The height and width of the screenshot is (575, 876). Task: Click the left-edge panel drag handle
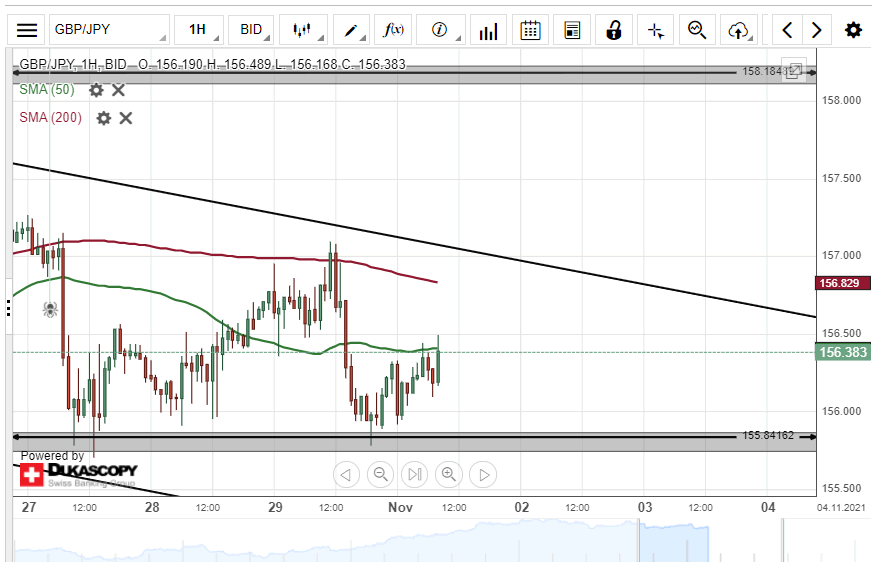(x=8, y=308)
